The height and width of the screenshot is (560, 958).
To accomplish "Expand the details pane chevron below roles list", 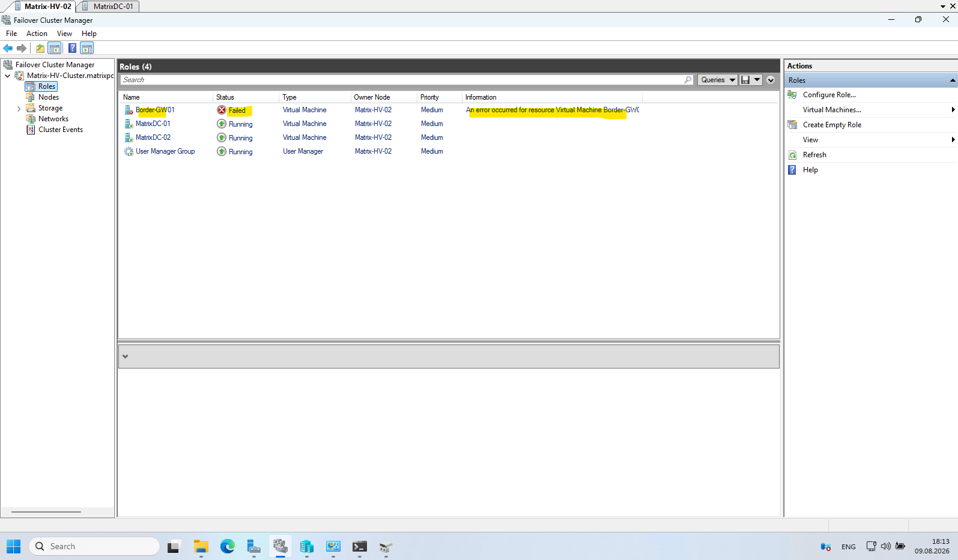I will 125,357.
